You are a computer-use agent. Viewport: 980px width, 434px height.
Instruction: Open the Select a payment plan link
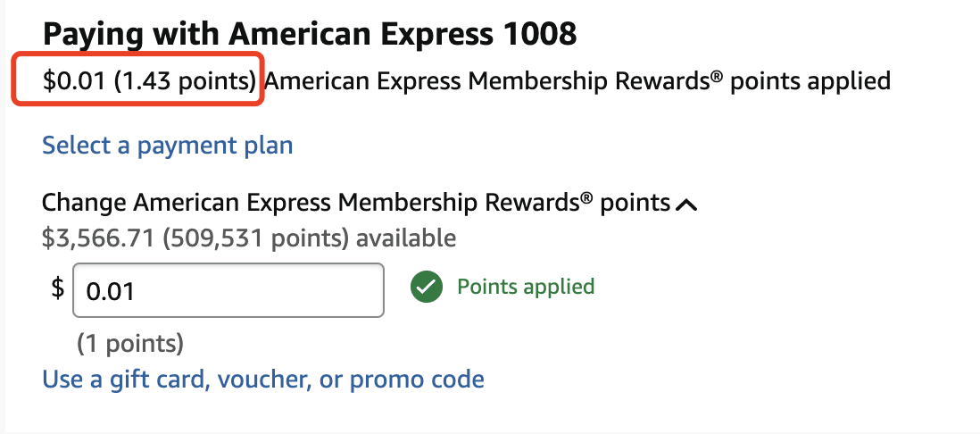[x=168, y=145]
